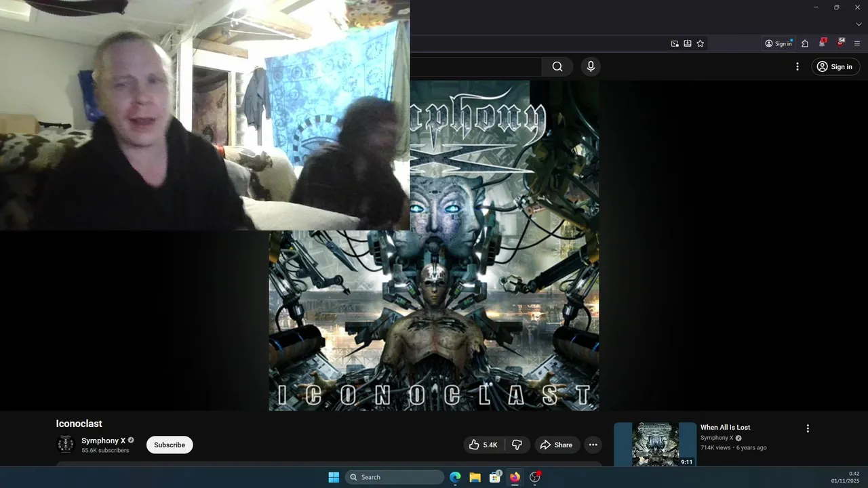Click Windows taskbar Search box
Screen dimensions: 868x488
395,477
